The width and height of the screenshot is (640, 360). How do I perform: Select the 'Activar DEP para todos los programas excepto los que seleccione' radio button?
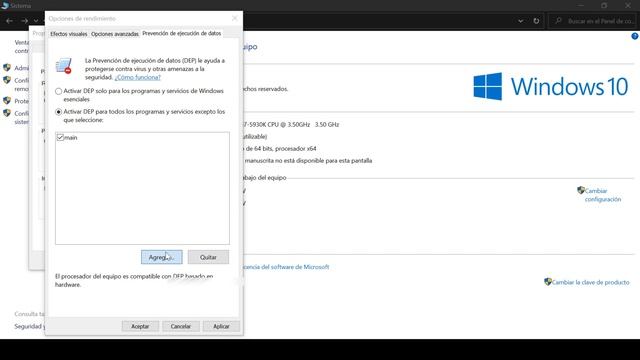[x=59, y=112]
